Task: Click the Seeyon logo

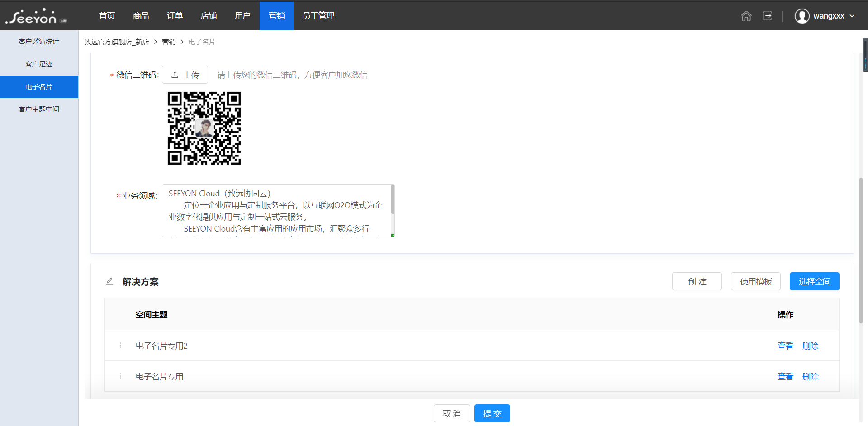Action: click(36, 16)
